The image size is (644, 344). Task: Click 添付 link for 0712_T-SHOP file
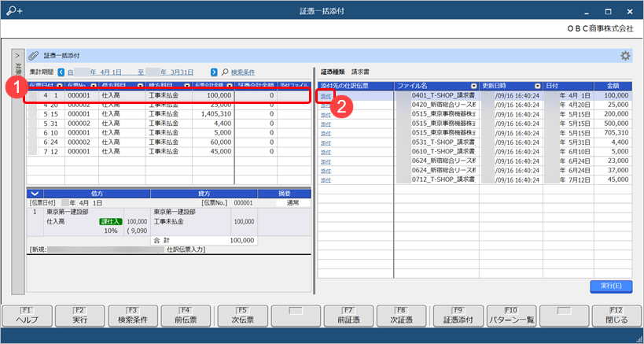[326, 180]
